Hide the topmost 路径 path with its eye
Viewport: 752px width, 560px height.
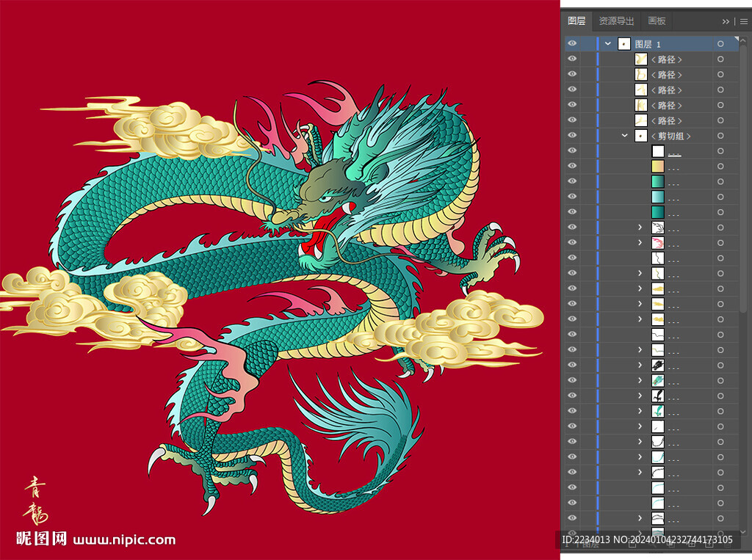point(572,59)
